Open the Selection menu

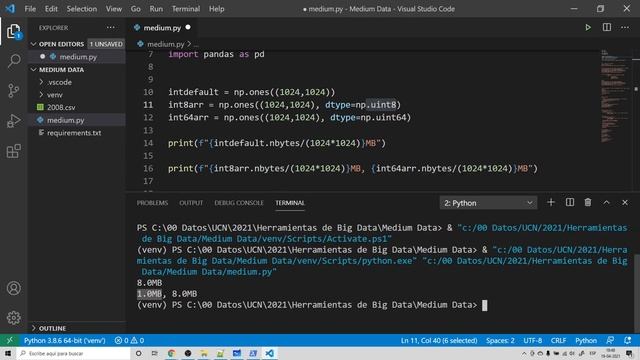tap(82, 9)
